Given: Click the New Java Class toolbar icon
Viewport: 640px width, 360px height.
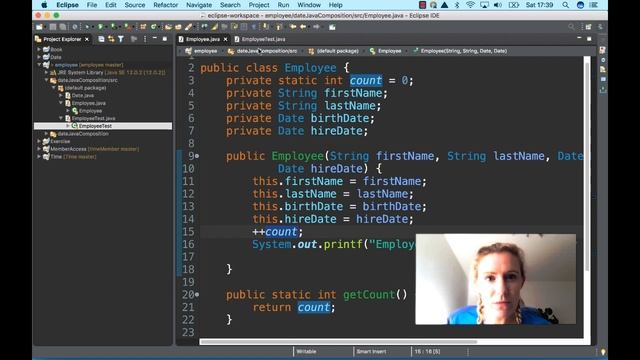Looking at the screenshot, I should (154, 27).
